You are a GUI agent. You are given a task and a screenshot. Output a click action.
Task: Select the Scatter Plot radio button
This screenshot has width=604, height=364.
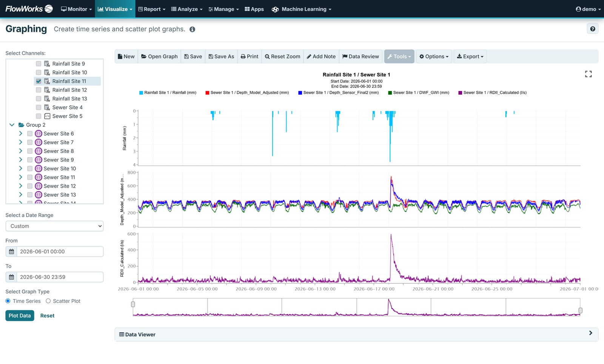click(48, 301)
